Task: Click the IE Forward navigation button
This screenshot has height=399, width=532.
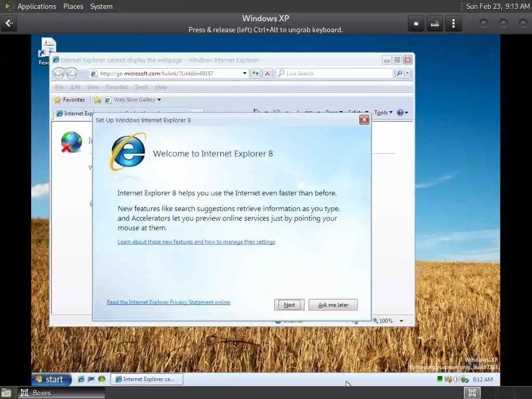Action: point(71,73)
